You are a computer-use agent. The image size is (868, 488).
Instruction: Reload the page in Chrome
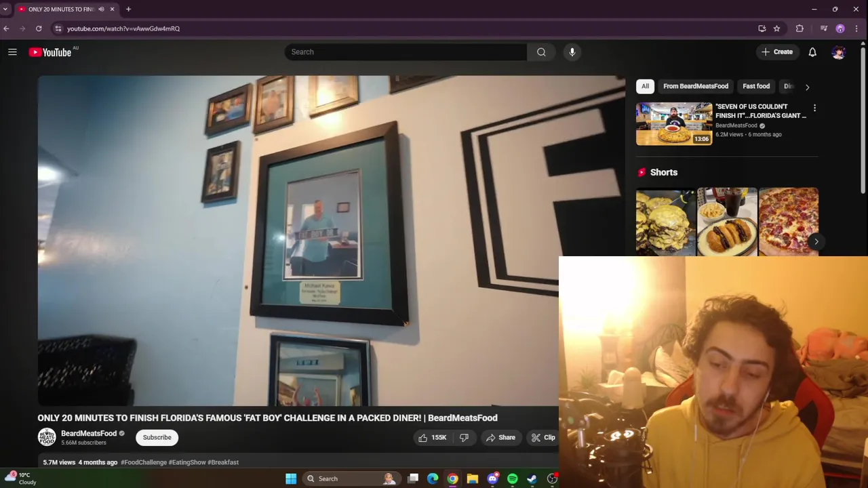39,28
